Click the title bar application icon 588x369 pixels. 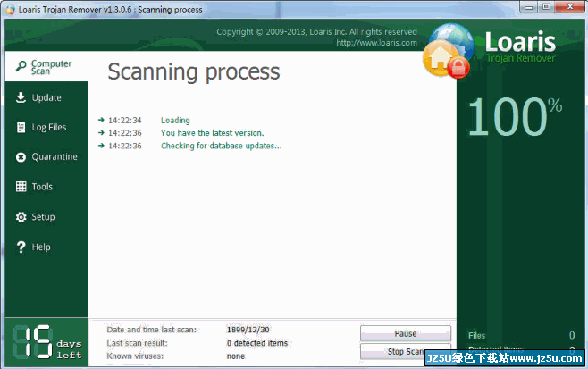click(x=11, y=9)
